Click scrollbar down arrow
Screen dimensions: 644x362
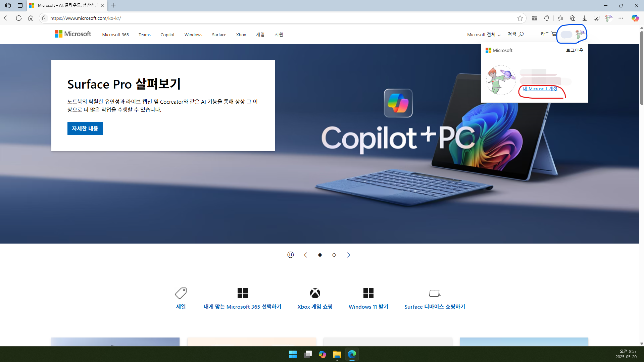click(642, 344)
